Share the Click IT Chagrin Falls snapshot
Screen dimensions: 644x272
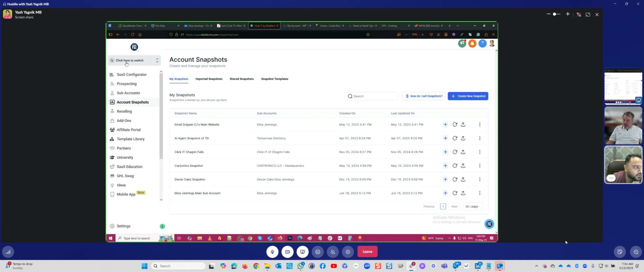463,152
